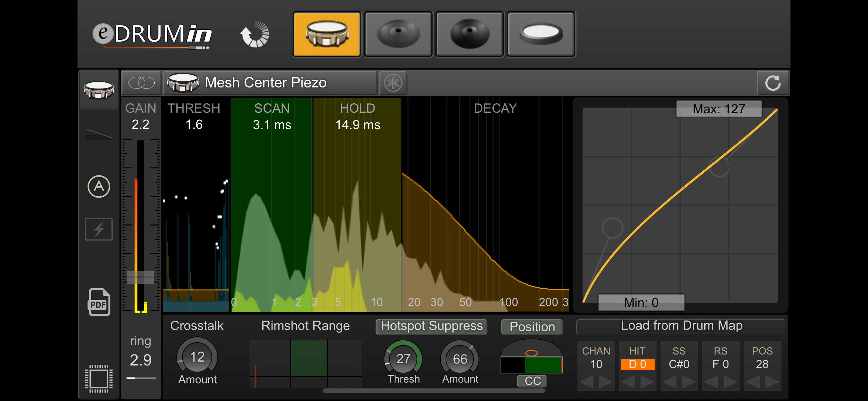Click the CC button under Position

[532, 381]
